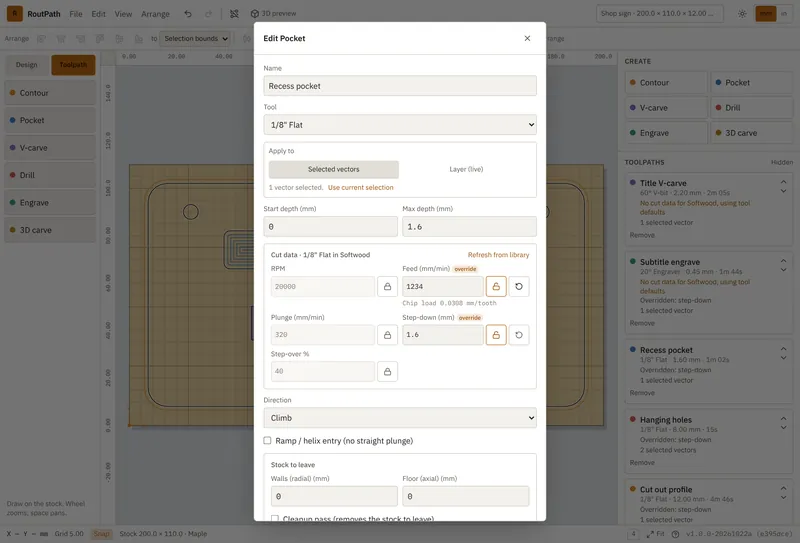Click the align-left Arrange toolbar icon
This screenshot has height=543, width=800.
click(41, 39)
